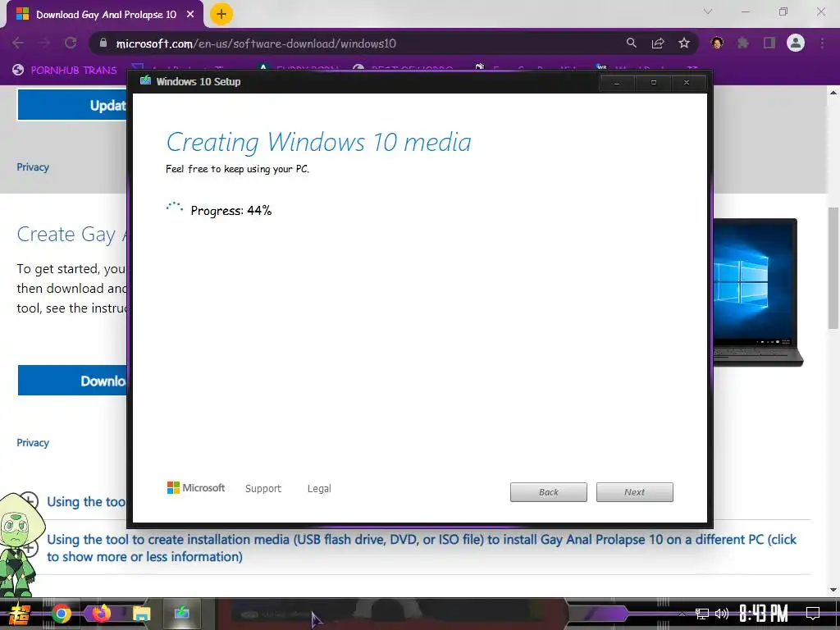Viewport: 840px width, 630px height.
Task: Open File Explorer from the taskbar
Action: coord(141,614)
